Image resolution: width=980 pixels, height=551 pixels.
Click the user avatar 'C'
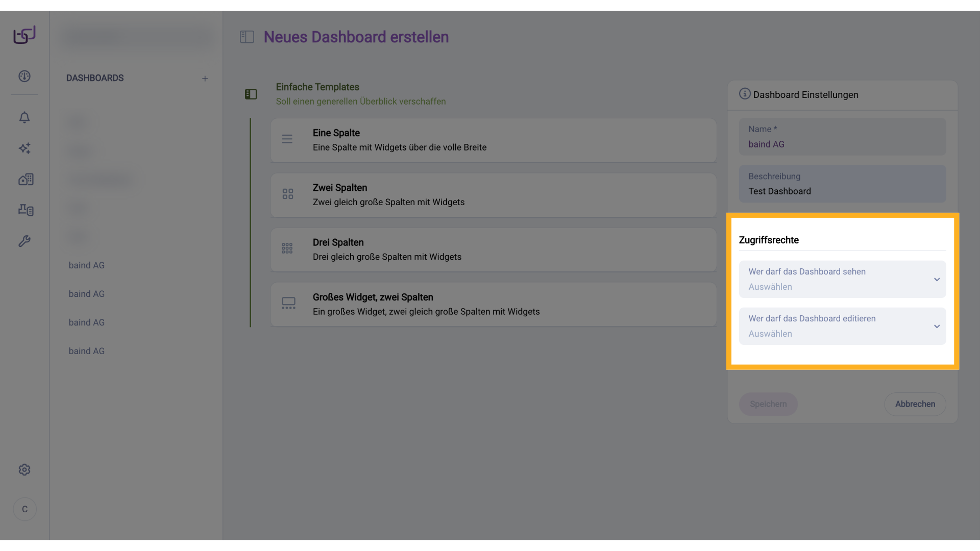pyautogui.click(x=24, y=509)
